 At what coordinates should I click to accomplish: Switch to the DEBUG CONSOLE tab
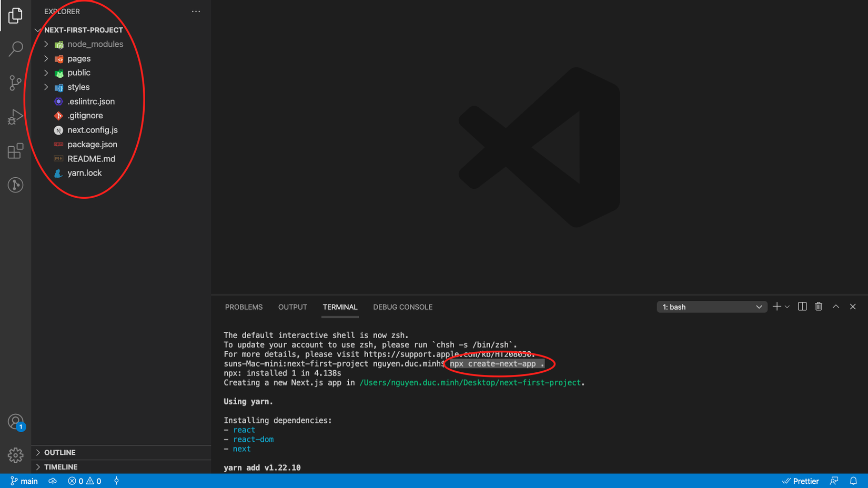click(x=403, y=307)
